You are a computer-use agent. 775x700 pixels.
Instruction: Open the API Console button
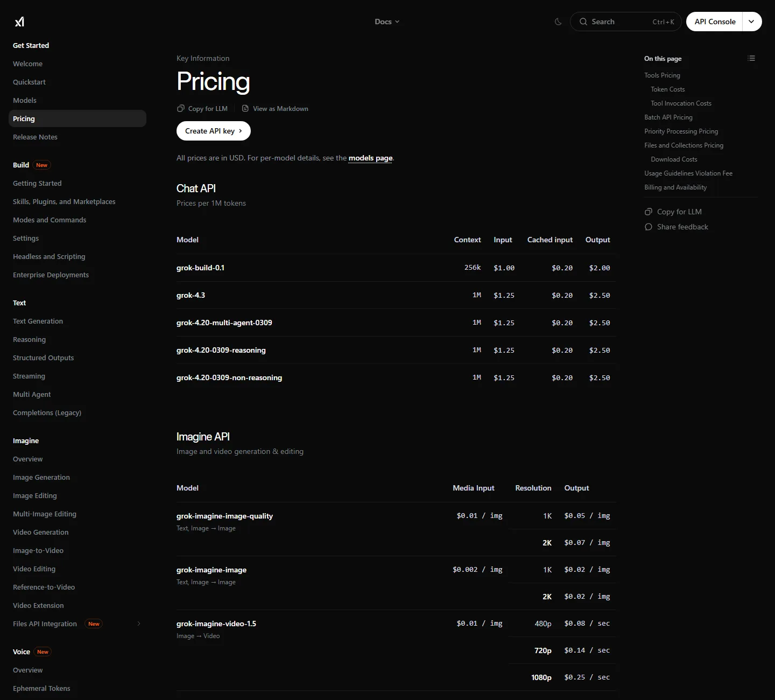click(715, 22)
